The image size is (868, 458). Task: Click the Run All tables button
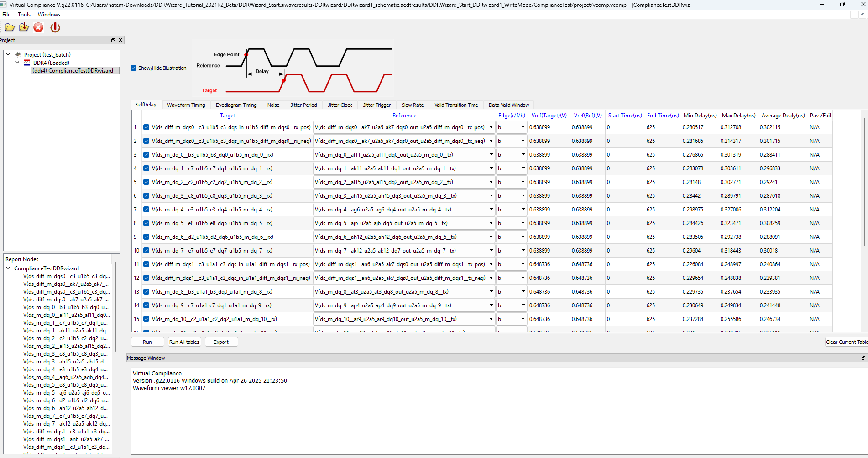[x=184, y=342]
